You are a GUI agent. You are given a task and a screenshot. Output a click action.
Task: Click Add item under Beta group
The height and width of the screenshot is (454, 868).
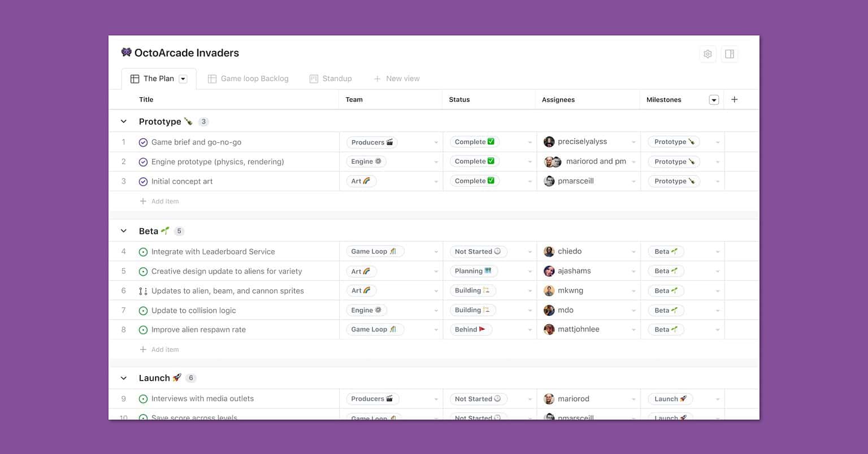[x=159, y=350]
